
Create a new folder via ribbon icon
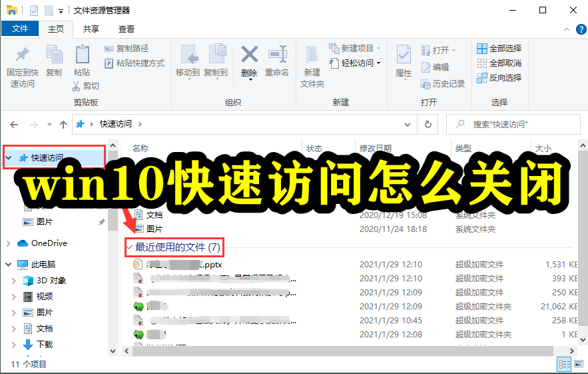pyautogui.click(x=312, y=55)
